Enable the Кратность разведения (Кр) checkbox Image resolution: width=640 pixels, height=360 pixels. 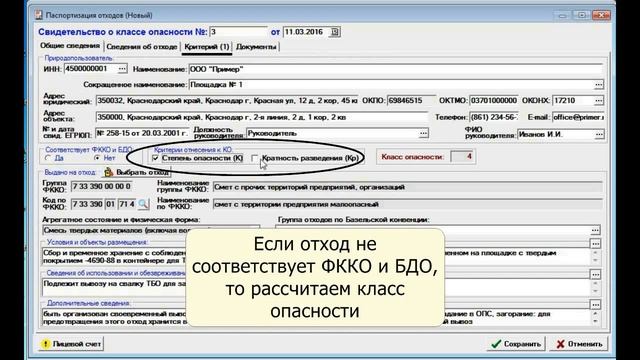pyautogui.click(x=255, y=158)
